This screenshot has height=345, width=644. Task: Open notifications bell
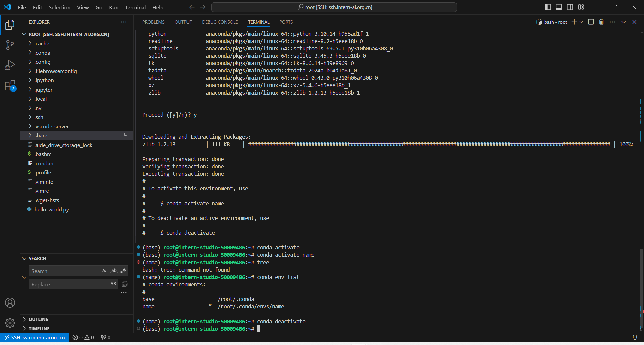635,337
